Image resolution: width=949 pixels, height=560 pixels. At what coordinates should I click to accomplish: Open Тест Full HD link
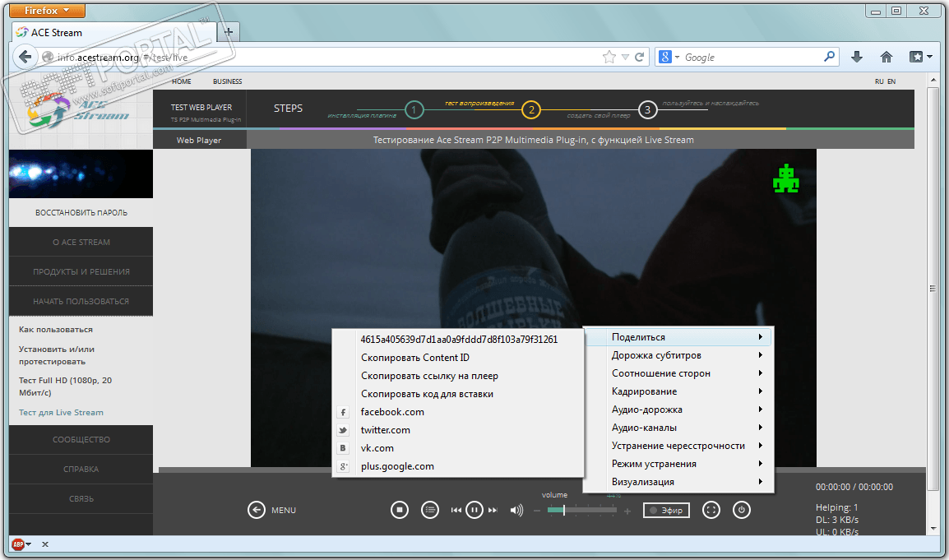pos(65,386)
